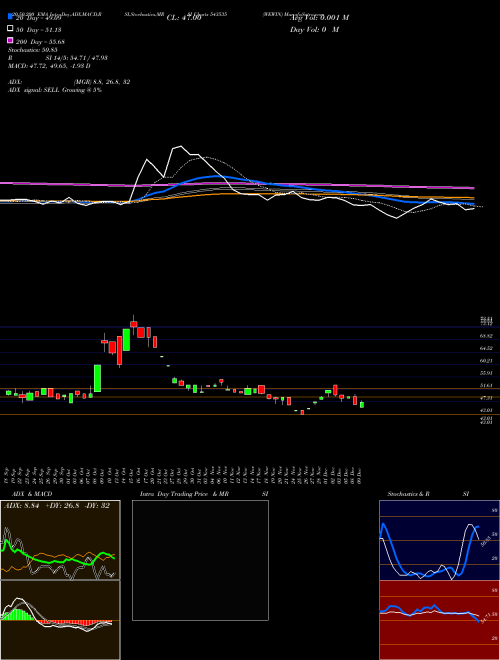Click the magenta 200 Day legend swatch

[x=11, y=40]
